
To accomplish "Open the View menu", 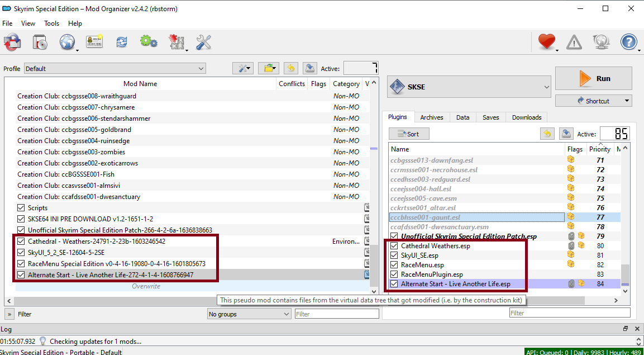I will pyautogui.click(x=28, y=23).
